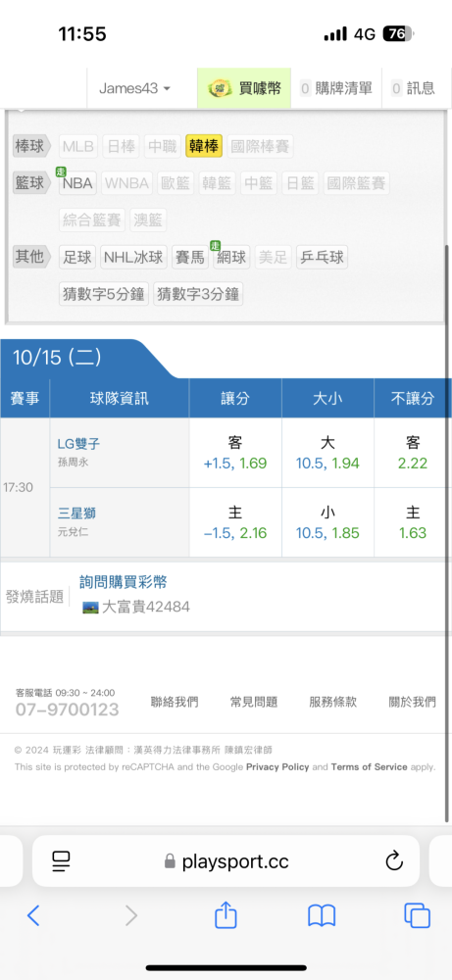Pick 客 +1.5, 1.69 spread odds

[235, 453]
